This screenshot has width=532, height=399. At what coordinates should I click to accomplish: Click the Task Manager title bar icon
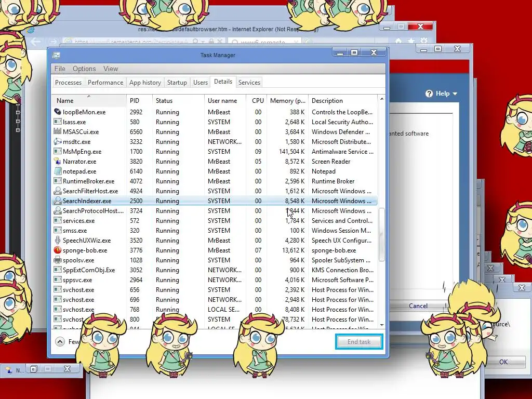click(x=56, y=55)
